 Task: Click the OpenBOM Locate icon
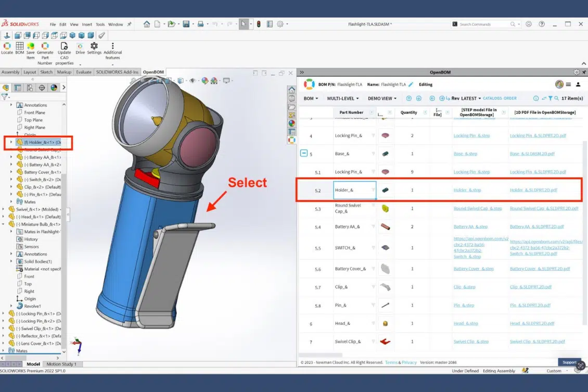coord(7,46)
